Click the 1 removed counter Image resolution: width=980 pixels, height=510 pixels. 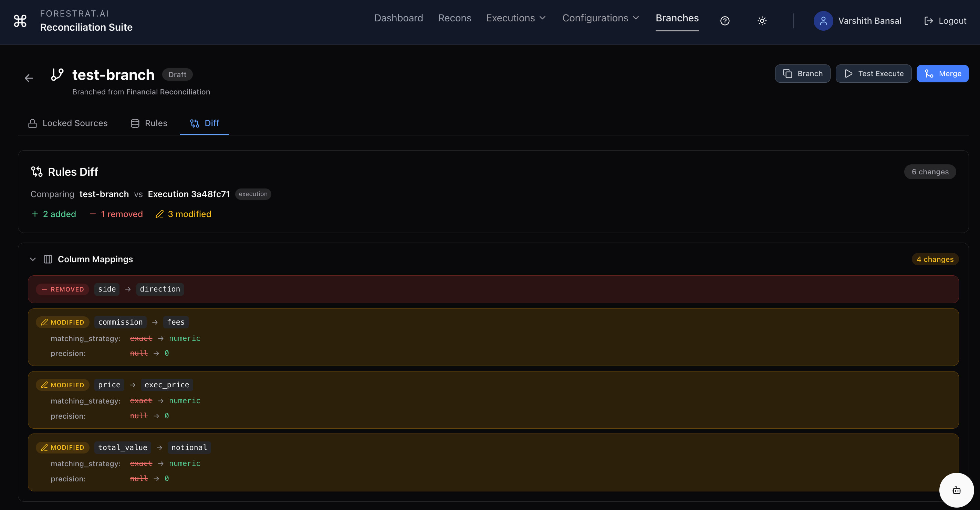click(116, 214)
